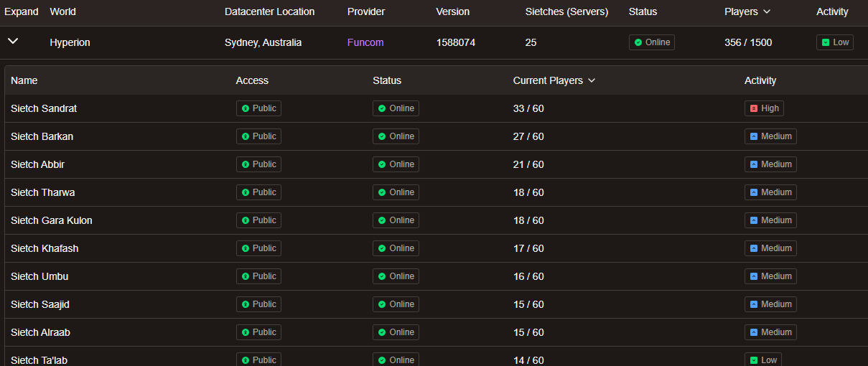
Task: Click Online checkmark icon for Sietch Tharwa
Action: (x=382, y=192)
